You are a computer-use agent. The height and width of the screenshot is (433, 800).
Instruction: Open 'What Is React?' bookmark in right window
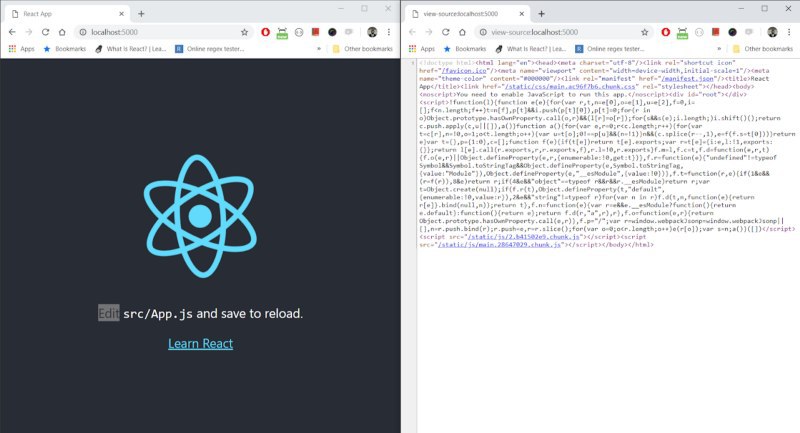point(531,49)
